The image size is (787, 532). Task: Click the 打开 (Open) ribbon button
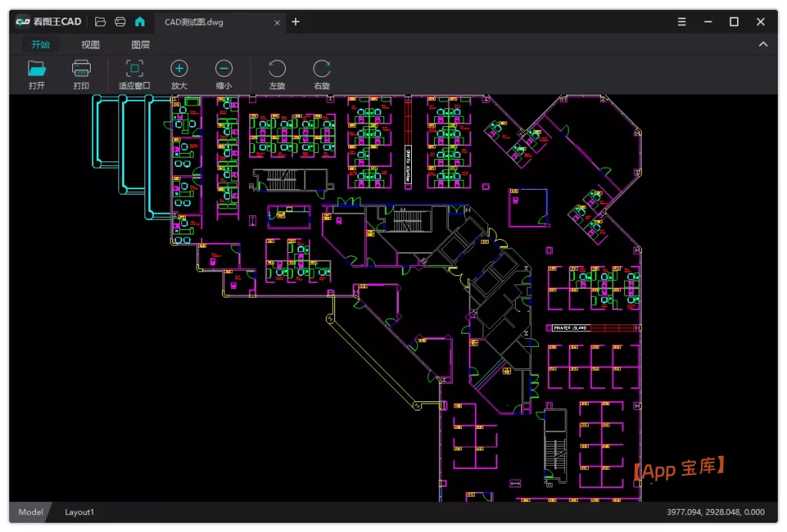point(37,74)
